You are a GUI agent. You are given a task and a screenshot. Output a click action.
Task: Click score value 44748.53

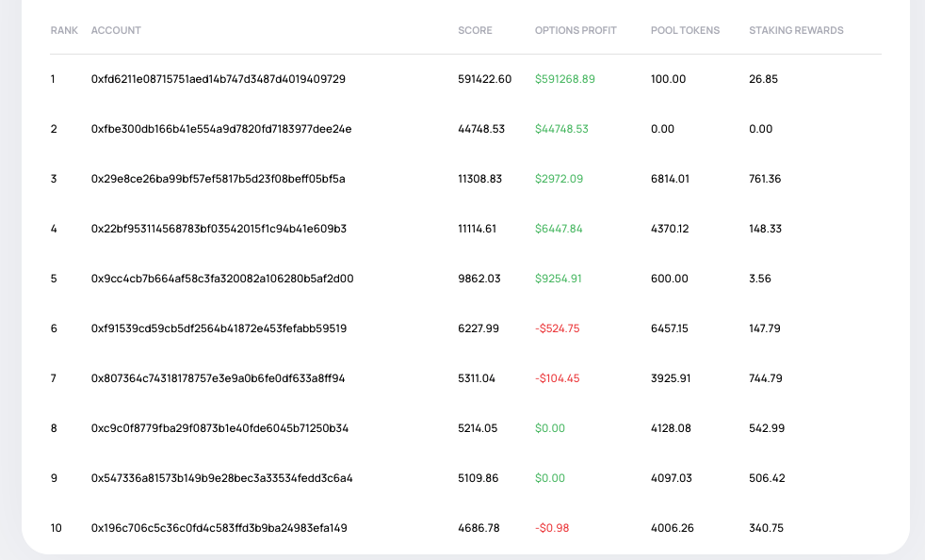[481, 129]
